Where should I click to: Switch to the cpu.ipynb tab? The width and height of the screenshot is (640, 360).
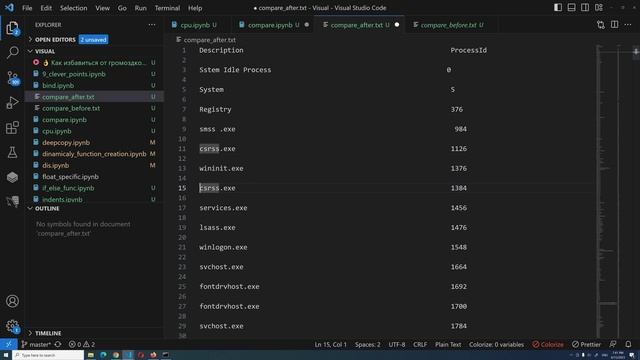coord(195,25)
